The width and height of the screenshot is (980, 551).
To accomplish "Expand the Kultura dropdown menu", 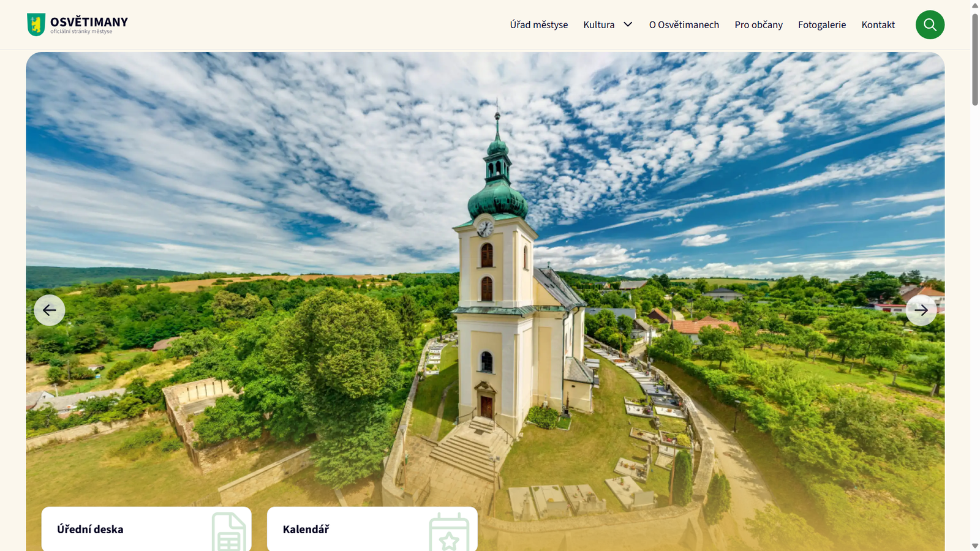I will (x=598, y=24).
